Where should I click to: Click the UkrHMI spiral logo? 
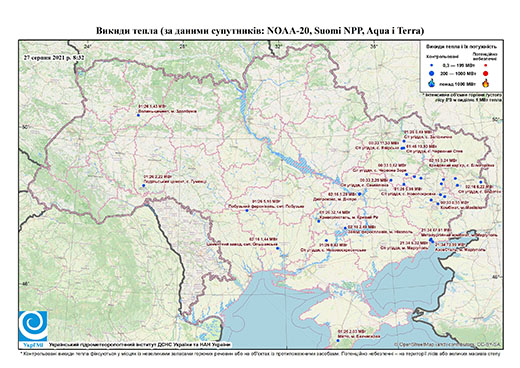click(33, 326)
